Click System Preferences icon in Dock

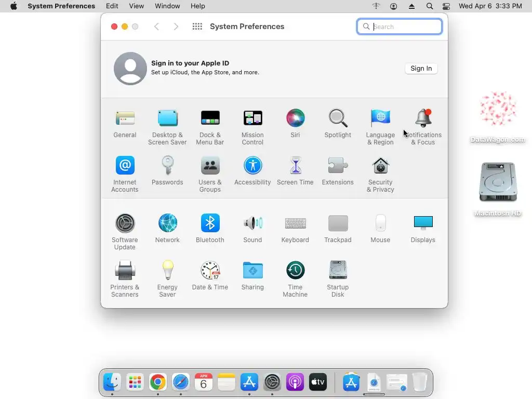click(x=272, y=382)
